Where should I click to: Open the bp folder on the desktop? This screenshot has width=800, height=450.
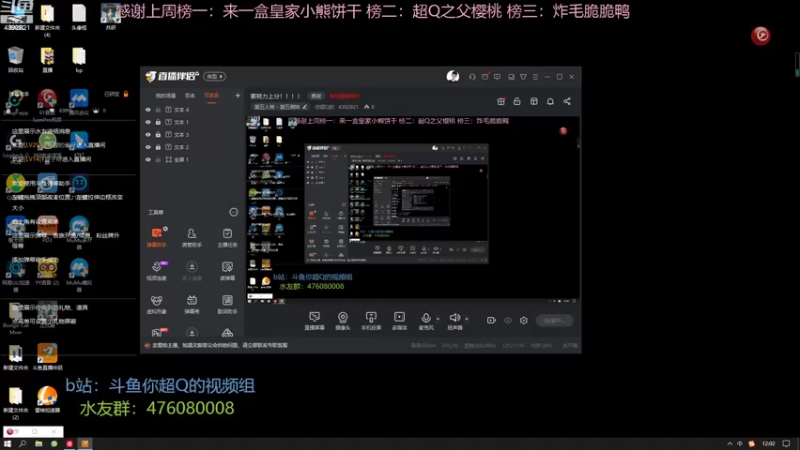(x=79, y=60)
